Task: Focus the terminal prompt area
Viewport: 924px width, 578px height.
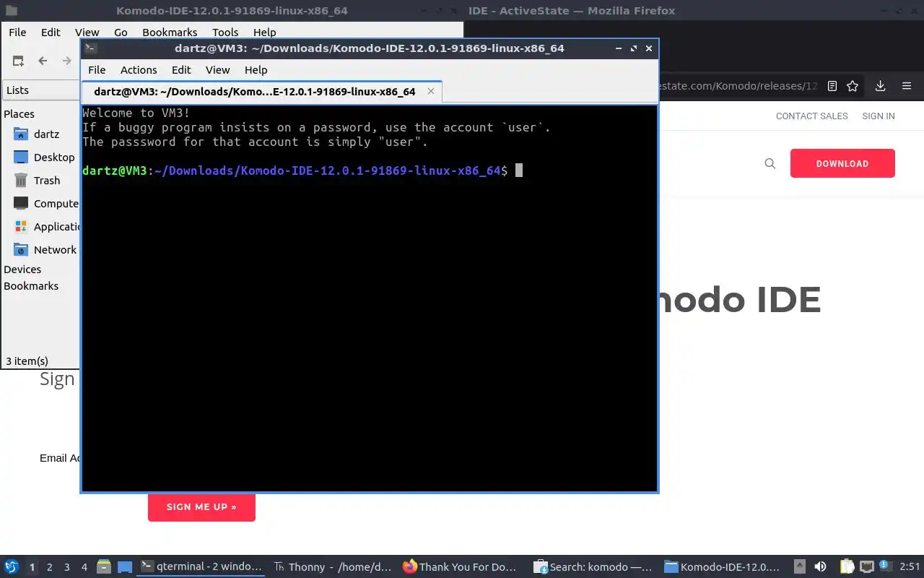Action: point(370,298)
